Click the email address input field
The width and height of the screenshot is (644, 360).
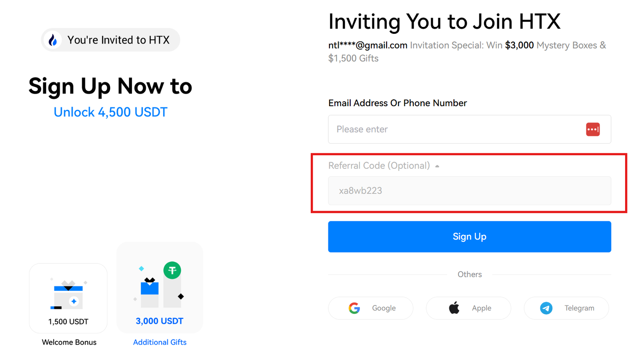click(443, 129)
